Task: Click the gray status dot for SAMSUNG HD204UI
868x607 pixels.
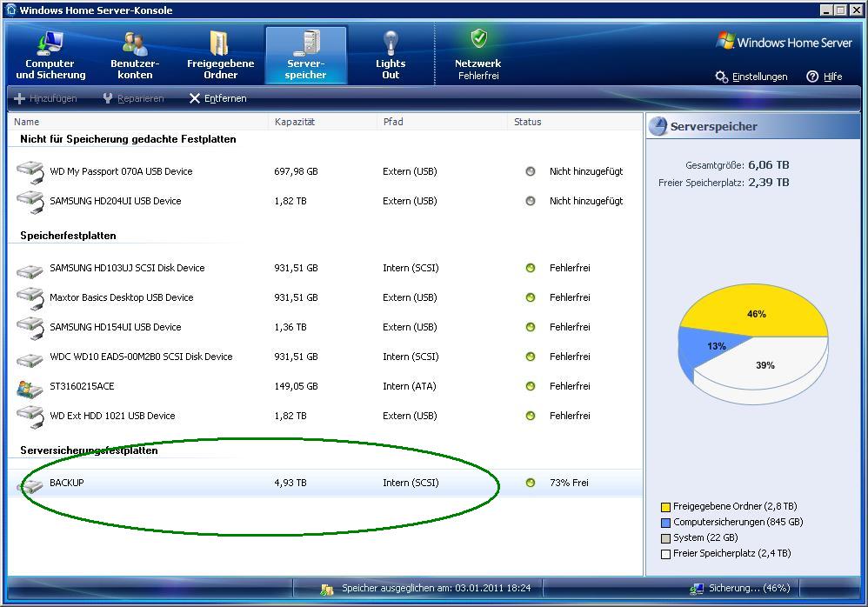Action: pyautogui.click(x=531, y=201)
